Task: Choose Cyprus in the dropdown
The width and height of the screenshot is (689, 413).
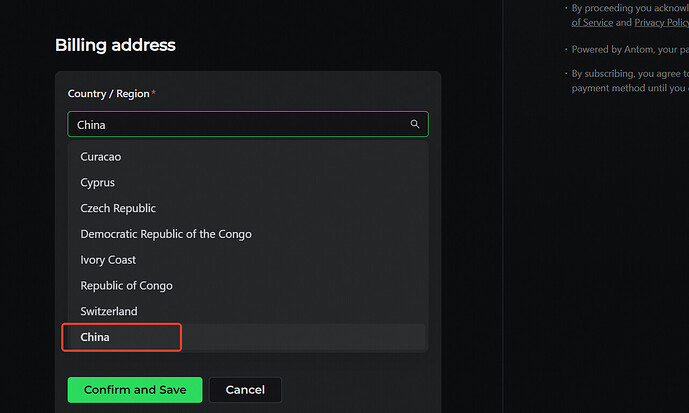Action: (x=98, y=183)
